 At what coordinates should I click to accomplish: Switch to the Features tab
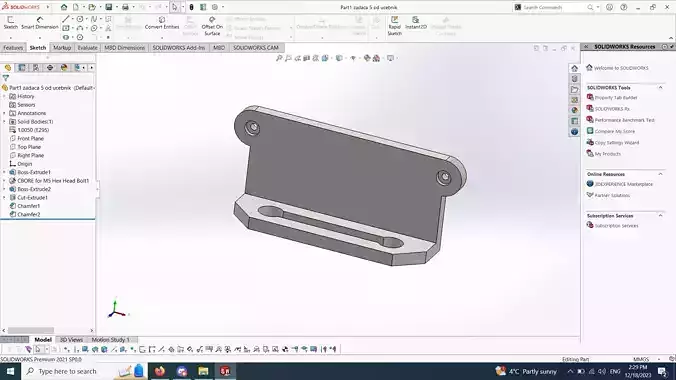[13, 48]
